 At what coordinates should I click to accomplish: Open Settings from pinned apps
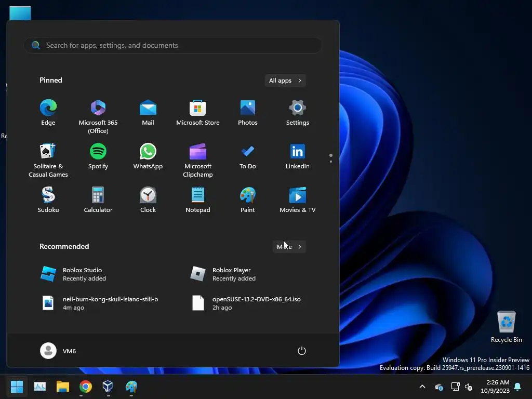pyautogui.click(x=298, y=113)
